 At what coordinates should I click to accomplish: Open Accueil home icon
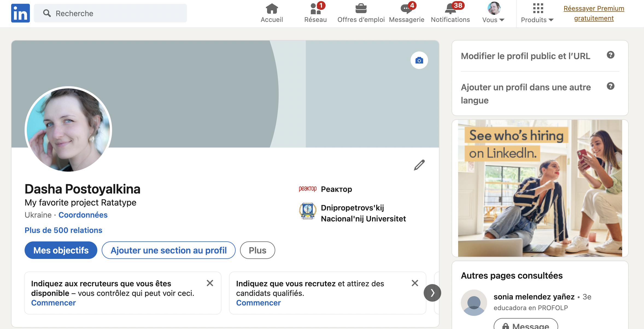click(x=272, y=9)
